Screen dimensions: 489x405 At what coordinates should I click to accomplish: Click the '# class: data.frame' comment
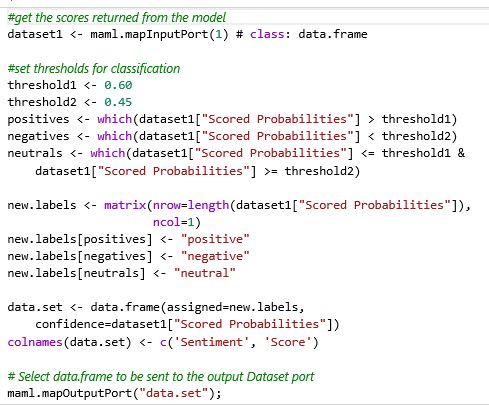pos(302,34)
